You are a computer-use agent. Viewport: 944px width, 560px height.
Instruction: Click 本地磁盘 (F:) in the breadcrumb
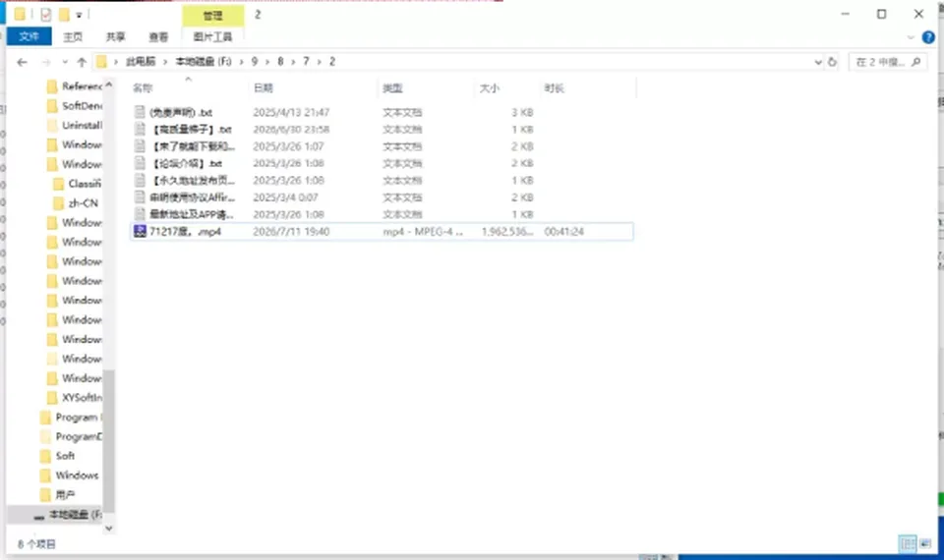click(204, 61)
